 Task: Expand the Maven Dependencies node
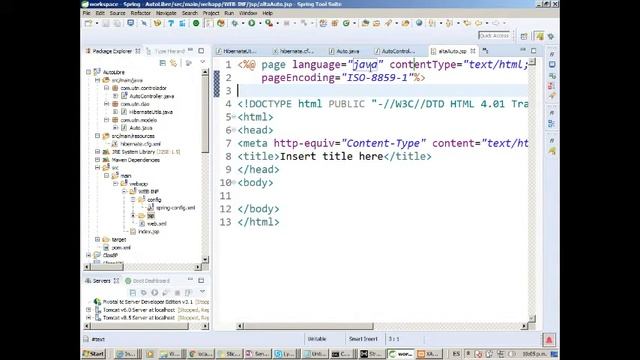pyautogui.click(x=98, y=160)
